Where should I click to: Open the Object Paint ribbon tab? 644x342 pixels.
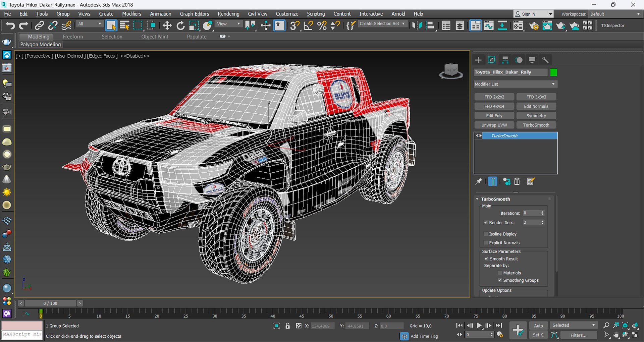click(x=155, y=37)
